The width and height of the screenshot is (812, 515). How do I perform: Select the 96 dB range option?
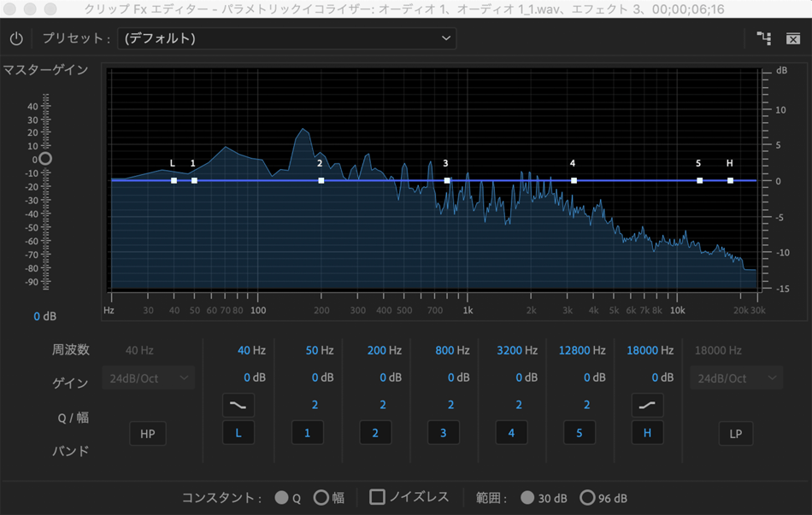pos(587,497)
